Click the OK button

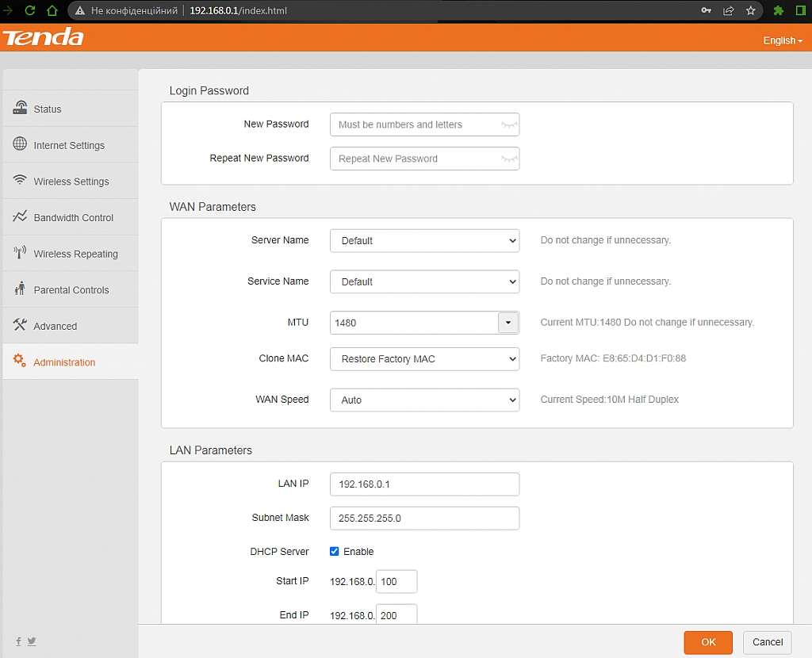click(x=708, y=642)
